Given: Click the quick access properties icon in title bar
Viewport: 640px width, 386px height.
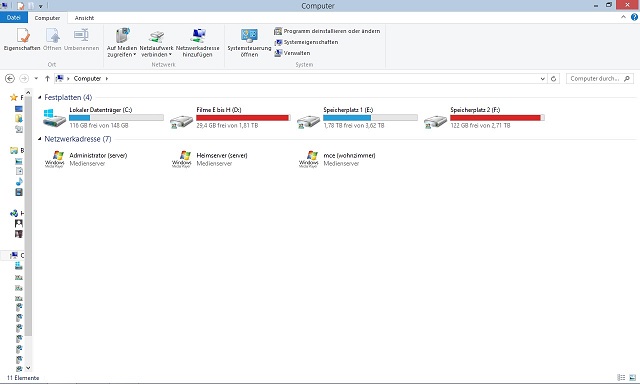Looking at the screenshot, I should click(x=21, y=6).
